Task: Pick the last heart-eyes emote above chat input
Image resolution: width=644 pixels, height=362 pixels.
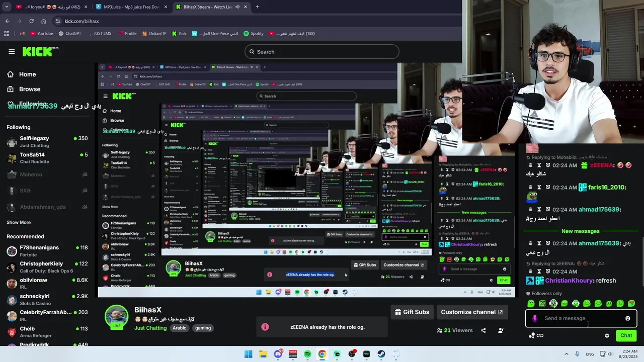Action: click(631, 303)
